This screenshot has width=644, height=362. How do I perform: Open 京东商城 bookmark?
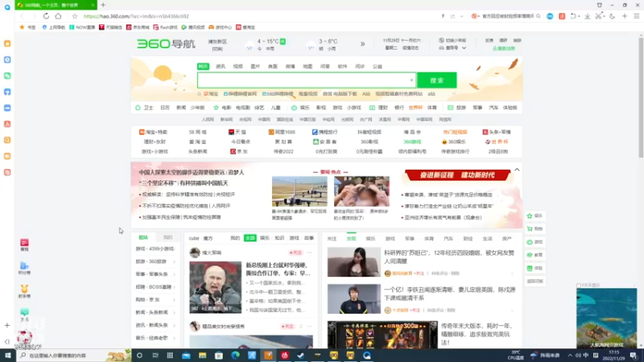pyautogui.click(x=138, y=27)
